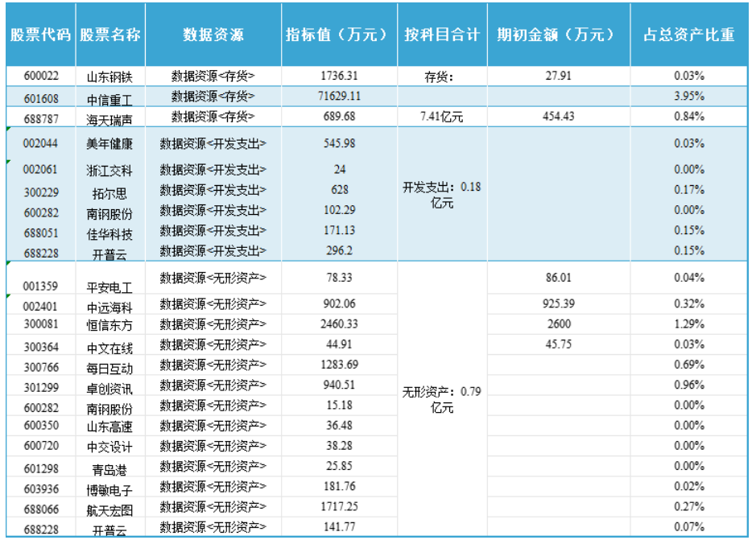Image resolution: width=756 pixels, height=540 pixels.
Task: Select the 2460.33 indicator value cell
Action: click(339, 324)
